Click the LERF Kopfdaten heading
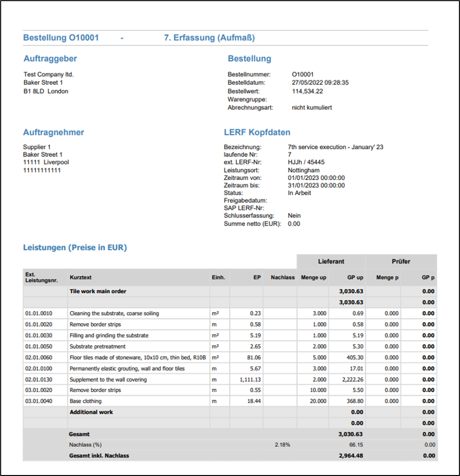Image resolution: width=460 pixels, height=476 pixels. point(257,132)
